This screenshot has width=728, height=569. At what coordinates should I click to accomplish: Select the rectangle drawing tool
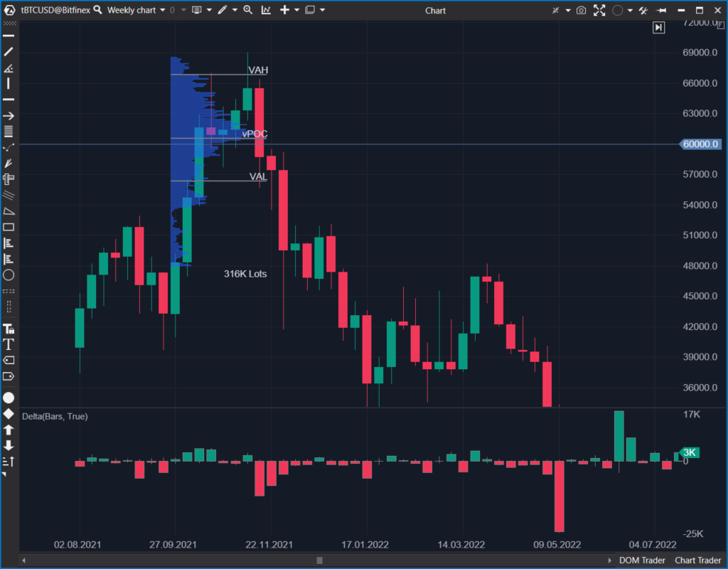pyautogui.click(x=9, y=226)
